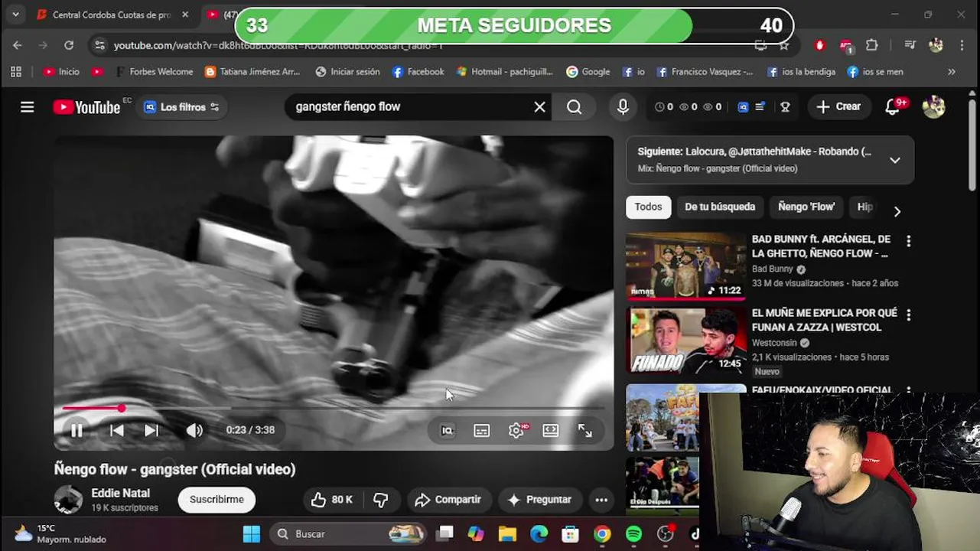Click the taskbar Buscar search box
Image resolution: width=980 pixels, height=551 pixels.
(x=348, y=534)
